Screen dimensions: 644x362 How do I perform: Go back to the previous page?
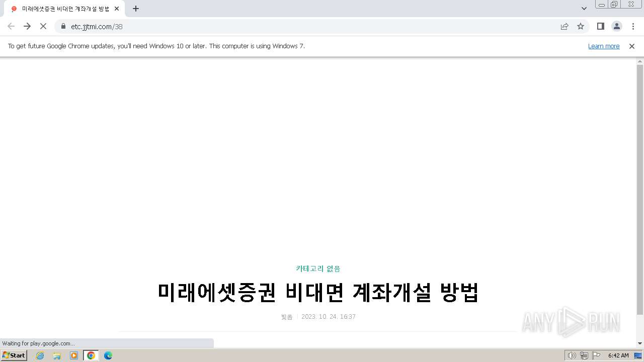tap(11, 26)
